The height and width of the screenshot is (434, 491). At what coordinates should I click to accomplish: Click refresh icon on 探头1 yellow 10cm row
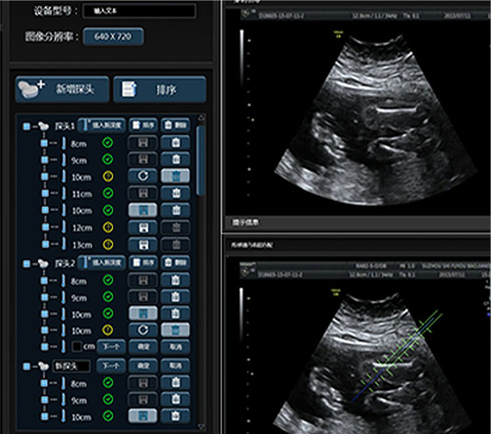tap(143, 176)
